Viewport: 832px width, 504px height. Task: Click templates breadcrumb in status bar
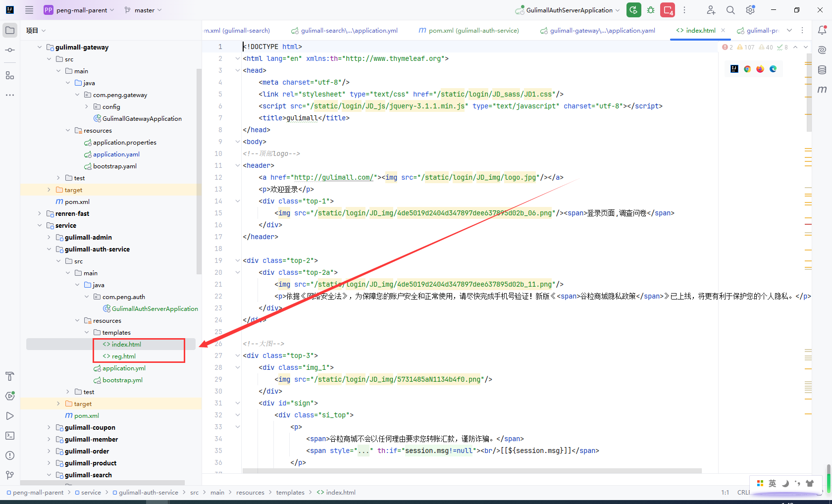tap(290, 493)
